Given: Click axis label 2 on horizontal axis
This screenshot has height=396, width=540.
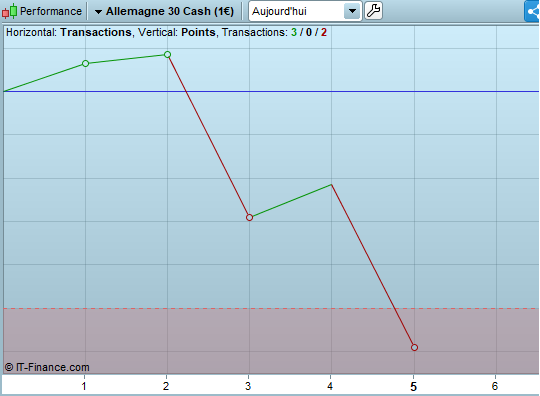Looking at the screenshot, I should (166, 386).
